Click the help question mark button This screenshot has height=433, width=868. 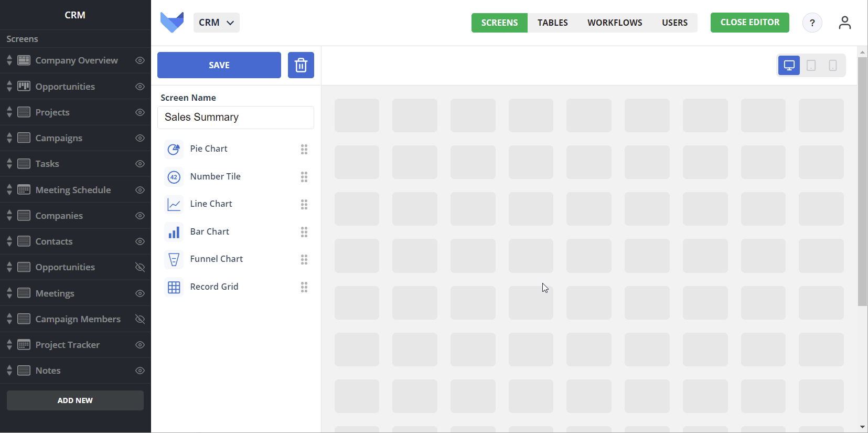point(812,23)
